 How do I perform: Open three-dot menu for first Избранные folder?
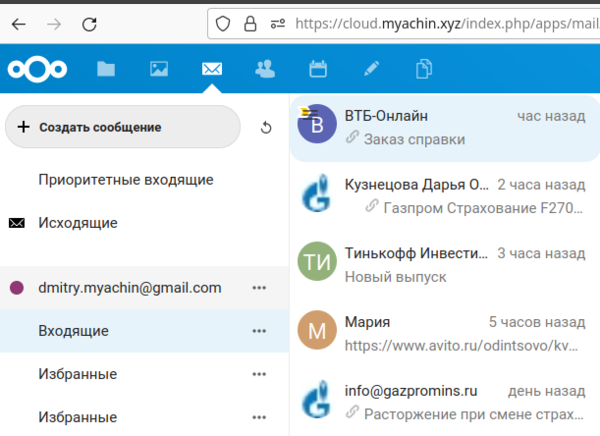[x=260, y=374]
